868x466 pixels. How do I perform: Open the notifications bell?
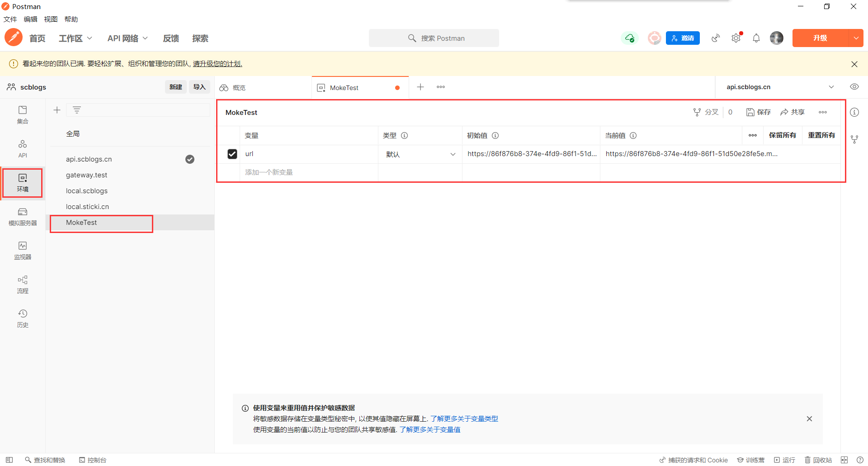click(756, 38)
